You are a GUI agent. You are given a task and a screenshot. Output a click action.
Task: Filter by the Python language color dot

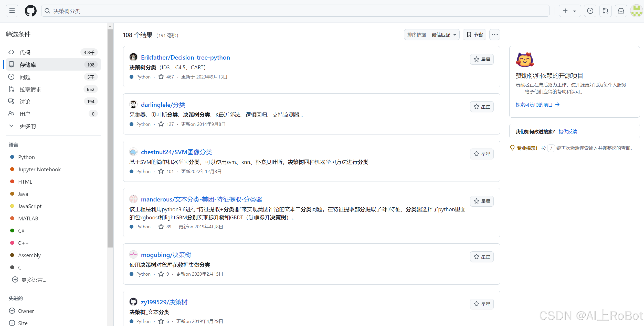(x=12, y=157)
